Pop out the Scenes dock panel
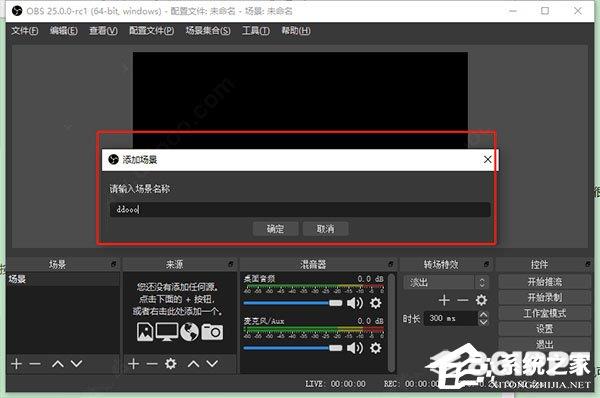This screenshot has width=600, height=398. click(x=114, y=264)
